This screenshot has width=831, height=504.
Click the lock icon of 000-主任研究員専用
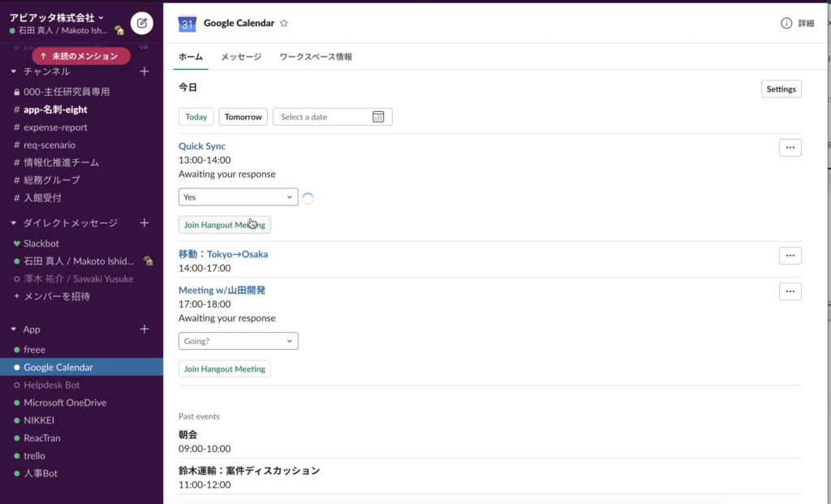click(17, 93)
